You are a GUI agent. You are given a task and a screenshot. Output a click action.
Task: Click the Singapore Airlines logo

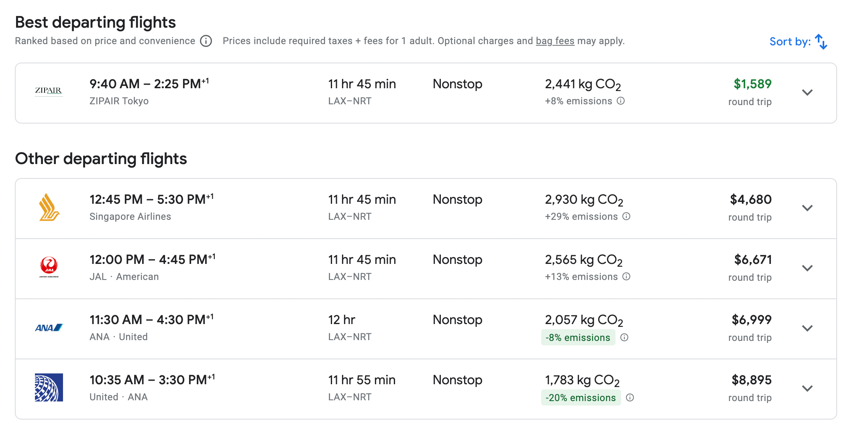pyautogui.click(x=49, y=207)
